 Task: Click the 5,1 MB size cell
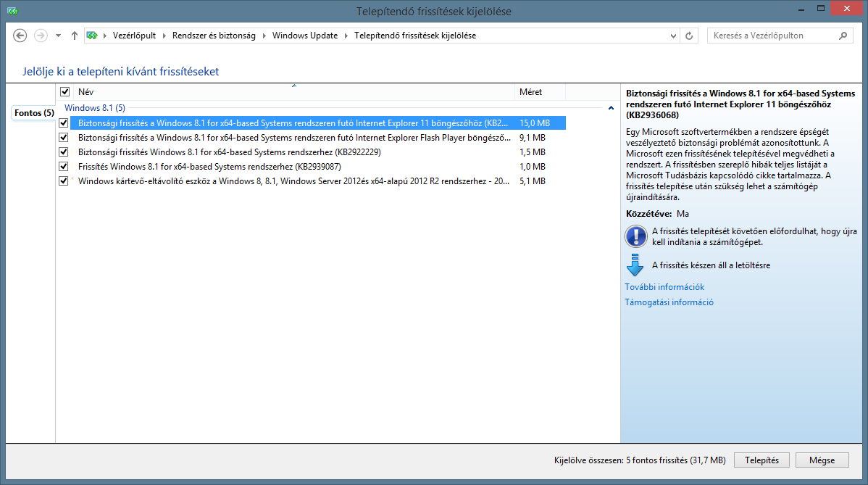click(532, 181)
